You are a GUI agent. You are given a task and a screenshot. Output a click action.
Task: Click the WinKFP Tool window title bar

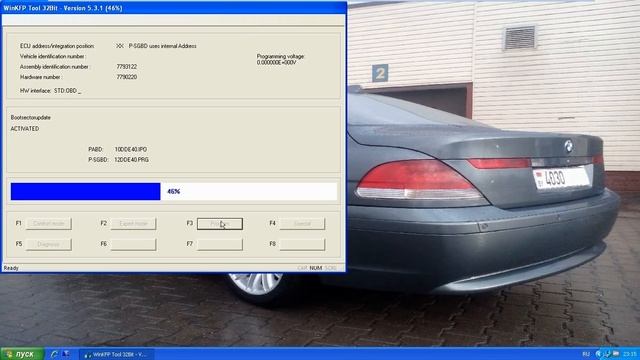tap(173, 8)
